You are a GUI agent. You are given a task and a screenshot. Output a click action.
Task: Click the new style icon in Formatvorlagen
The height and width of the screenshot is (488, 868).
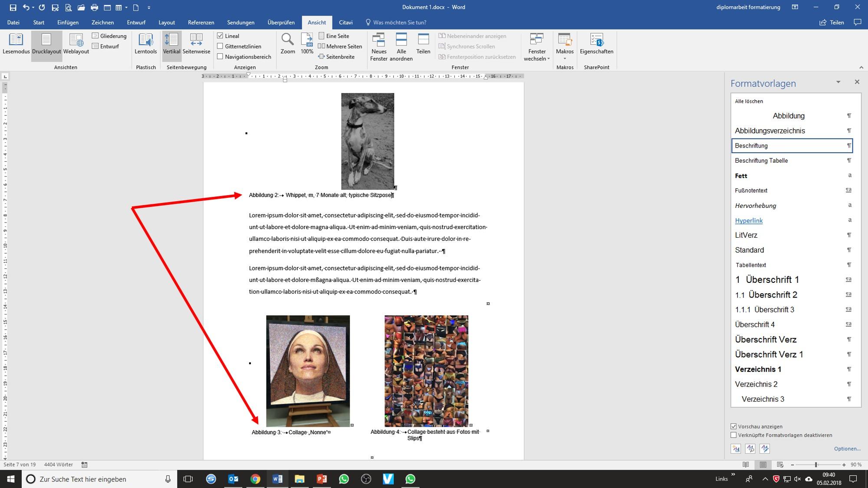tap(736, 449)
